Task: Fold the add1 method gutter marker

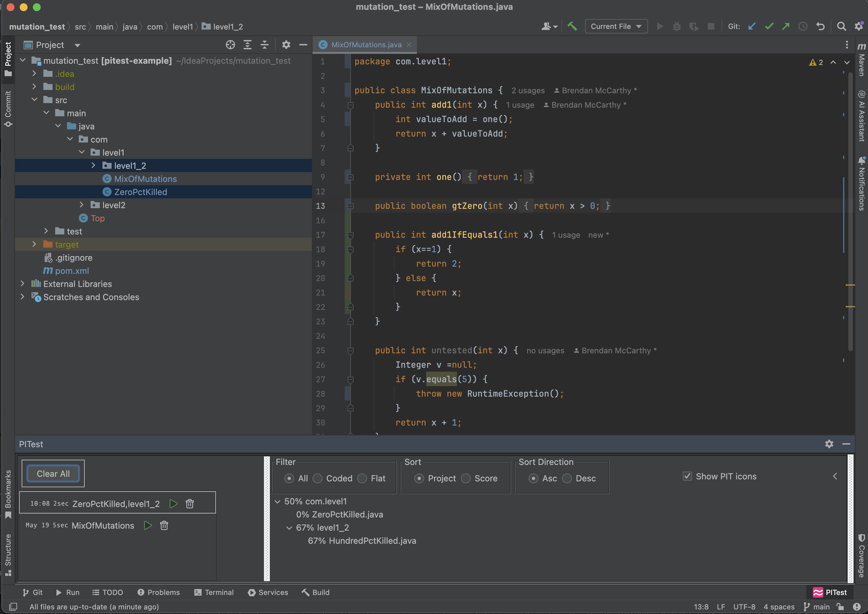Action: pos(351,105)
